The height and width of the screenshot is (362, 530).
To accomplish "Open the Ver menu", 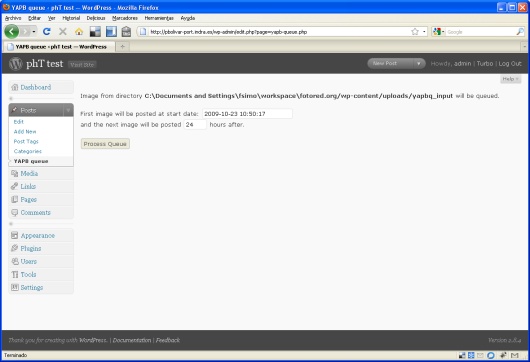I will click(x=51, y=18).
